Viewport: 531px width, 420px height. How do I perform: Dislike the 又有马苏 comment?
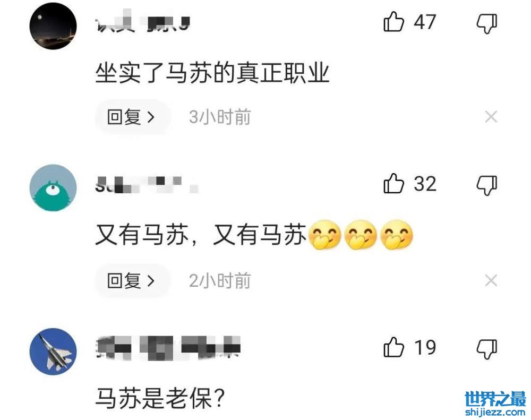(x=486, y=185)
